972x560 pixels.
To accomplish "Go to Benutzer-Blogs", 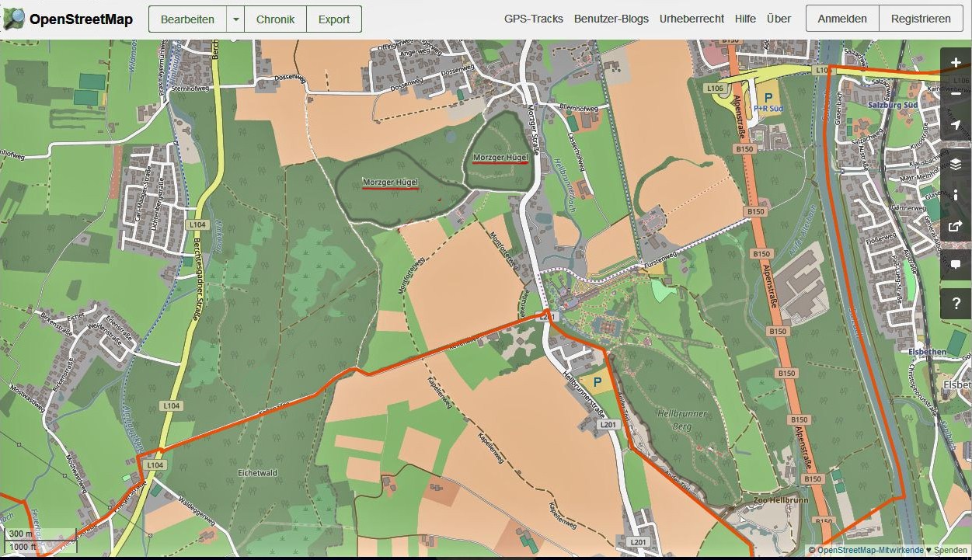I will click(611, 19).
